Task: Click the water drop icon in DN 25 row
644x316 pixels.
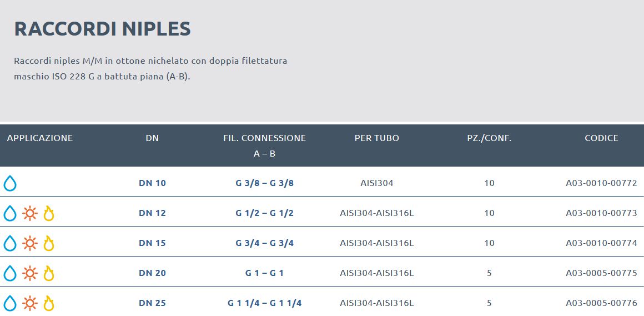Action: (10, 303)
